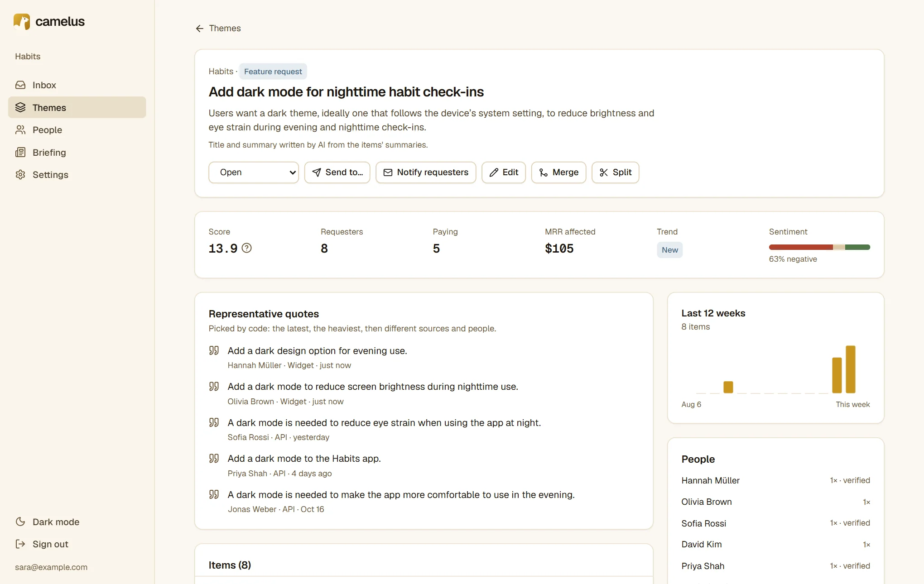
Task: Click David Kim in People list
Action: click(x=702, y=544)
